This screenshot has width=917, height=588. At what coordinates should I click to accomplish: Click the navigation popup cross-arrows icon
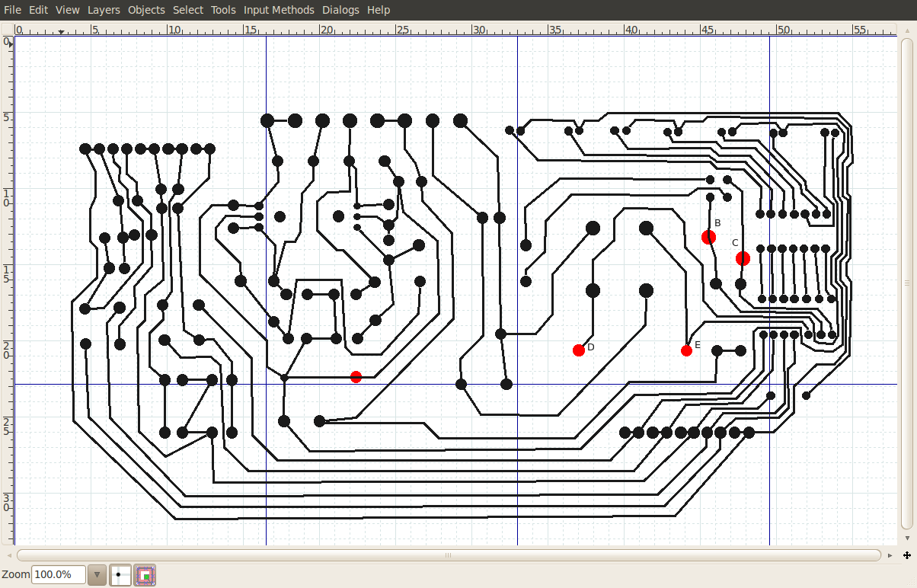pyautogui.click(x=906, y=556)
